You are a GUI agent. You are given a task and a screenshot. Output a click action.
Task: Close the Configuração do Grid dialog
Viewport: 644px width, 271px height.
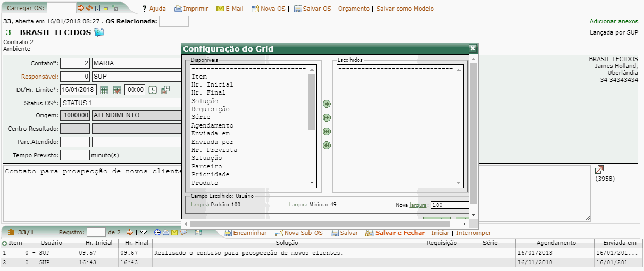[473, 48]
